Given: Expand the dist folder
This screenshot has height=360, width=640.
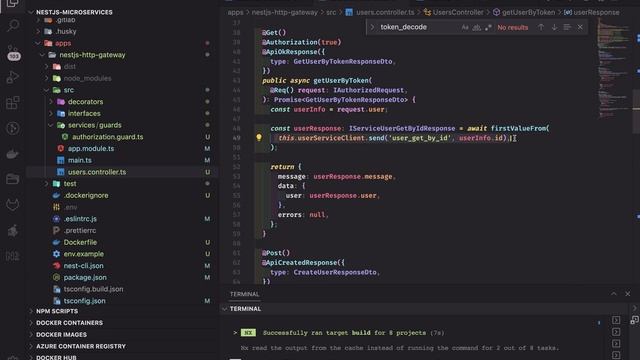Looking at the screenshot, I should (47, 67).
